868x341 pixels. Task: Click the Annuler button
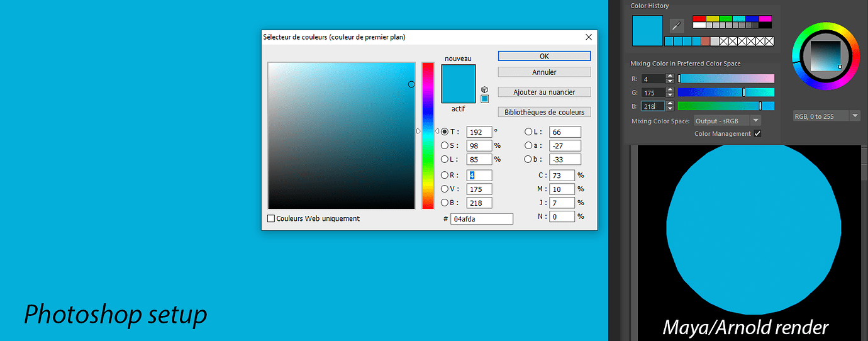click(544, 72)
